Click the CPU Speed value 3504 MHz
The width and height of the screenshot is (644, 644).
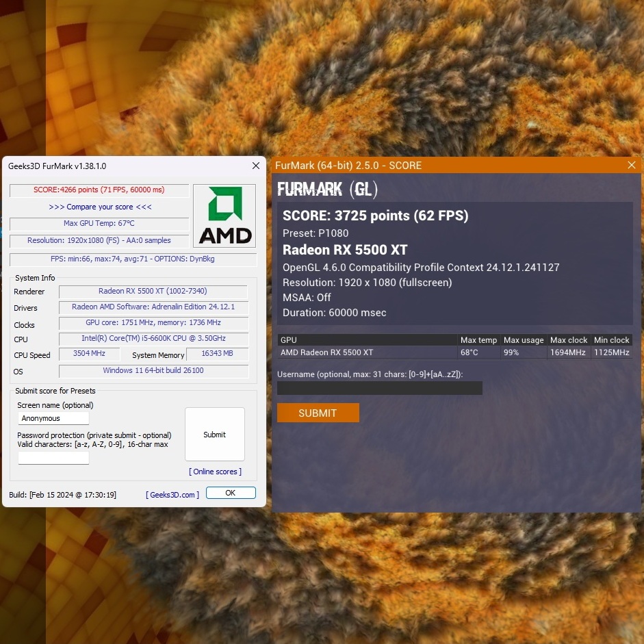pyautogui.click(x=89, y=354)
